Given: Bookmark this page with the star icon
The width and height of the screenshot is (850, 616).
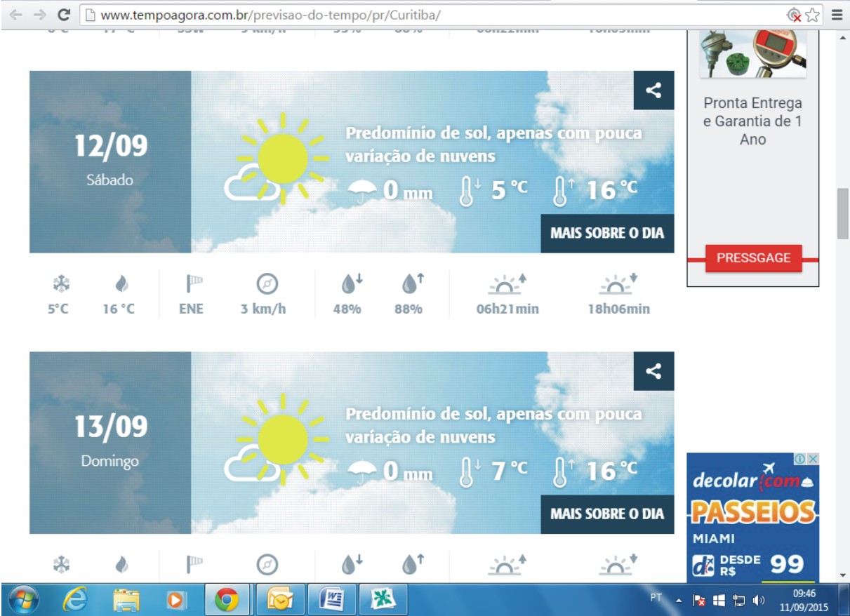Looking at the screenshot, I should 813,15.
